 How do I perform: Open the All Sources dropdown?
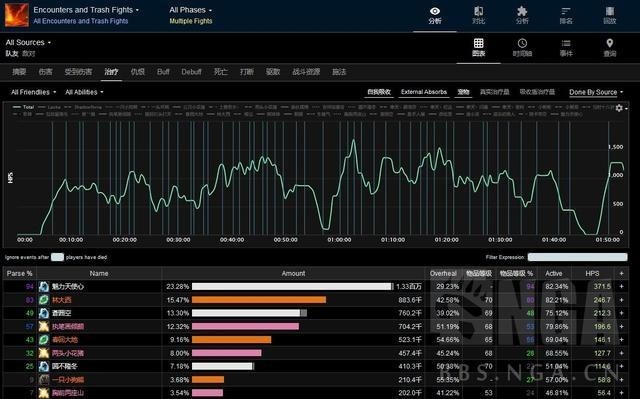[28, 42]
